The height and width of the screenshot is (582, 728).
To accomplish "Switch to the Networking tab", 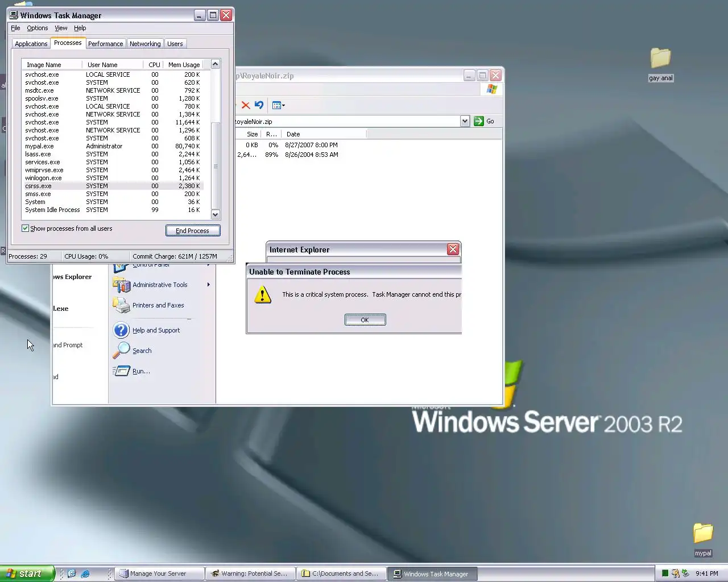I will point(145,44).
